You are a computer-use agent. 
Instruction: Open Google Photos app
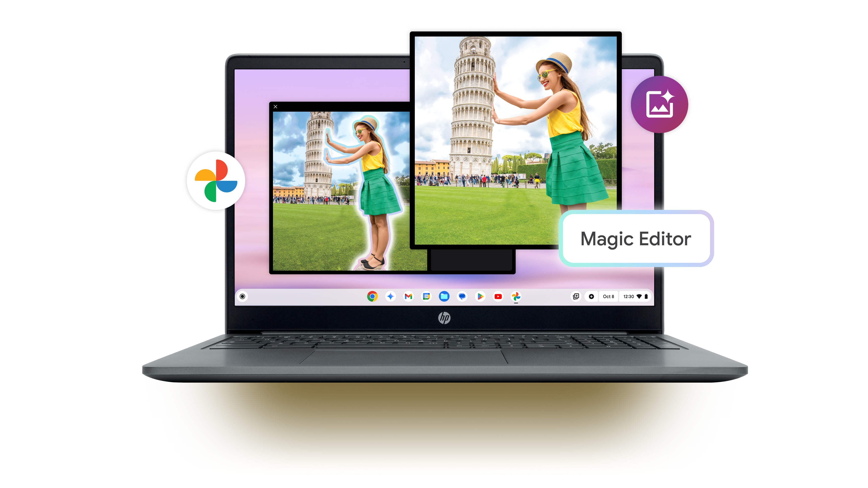tap(516, 296)
